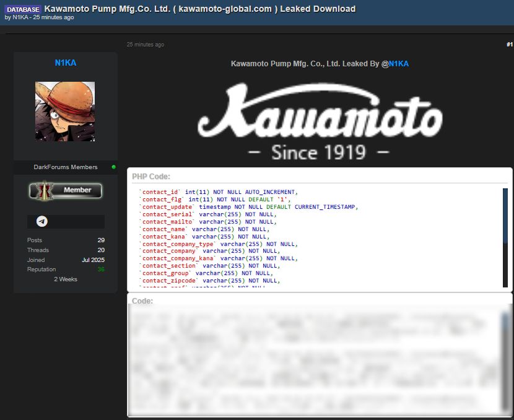Click the contact_serial code line
The height and width of the screenshot is (420, 514).
[208, 214]
